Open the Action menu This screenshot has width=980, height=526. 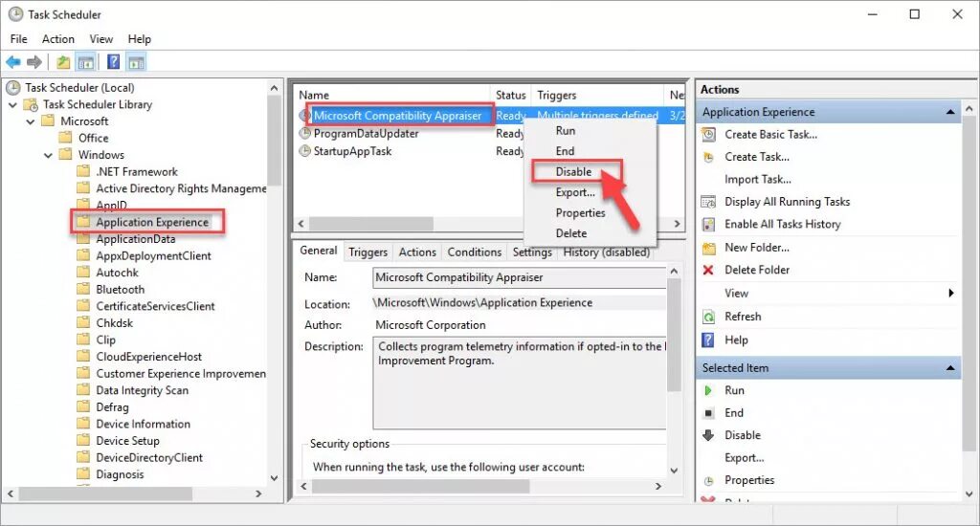(58, 38)
